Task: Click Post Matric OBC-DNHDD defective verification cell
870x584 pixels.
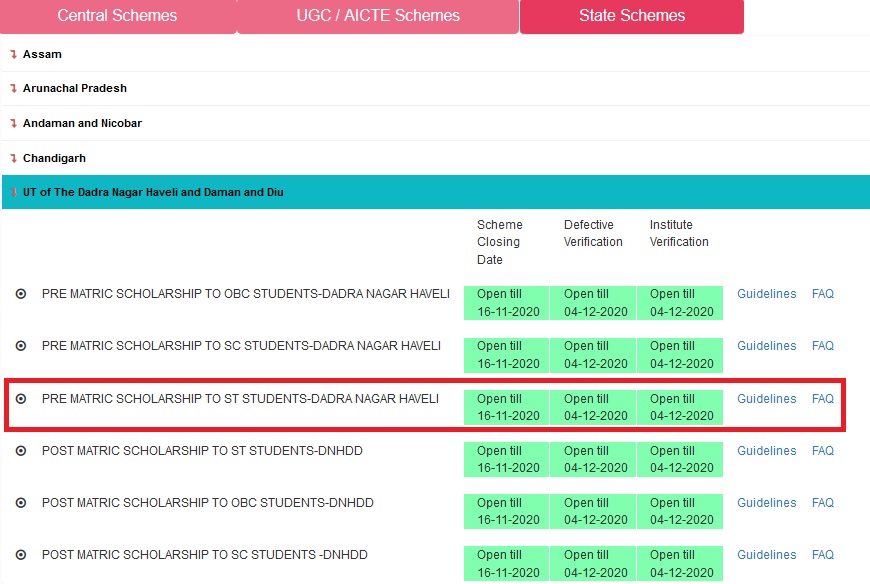Action: click(x=593, y=511)
